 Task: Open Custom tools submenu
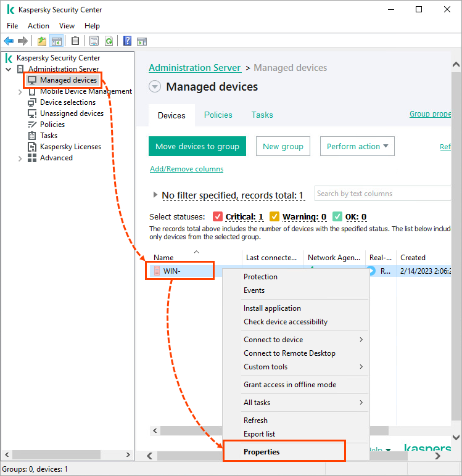point(305,367)
